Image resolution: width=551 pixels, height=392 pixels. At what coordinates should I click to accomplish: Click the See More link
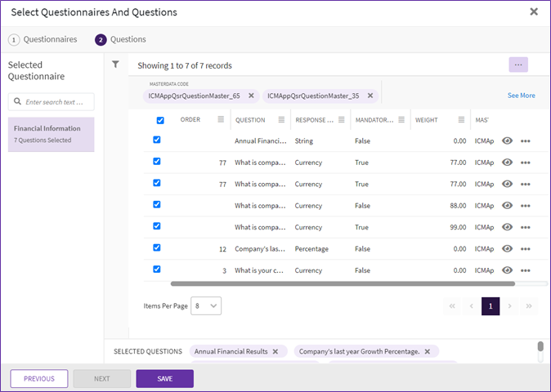click(521, 96)
